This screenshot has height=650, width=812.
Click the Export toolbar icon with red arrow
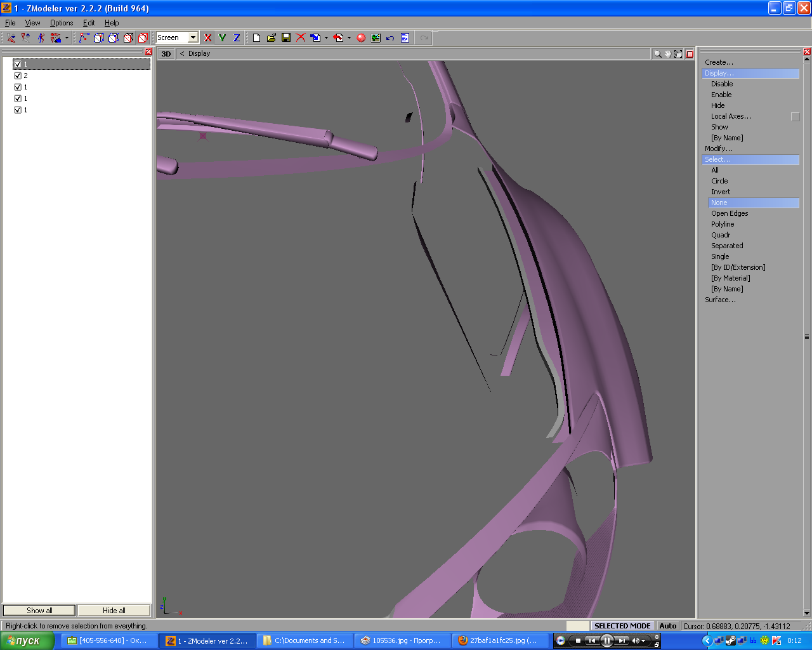pos(338,38)
